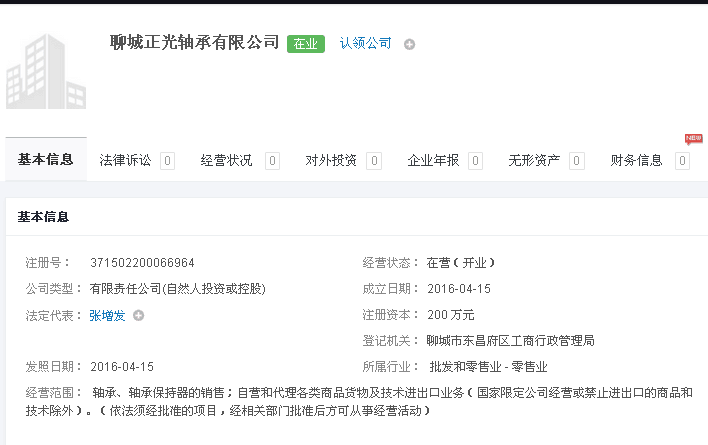Open the 经营状况 tab

[x=227, y=161]
